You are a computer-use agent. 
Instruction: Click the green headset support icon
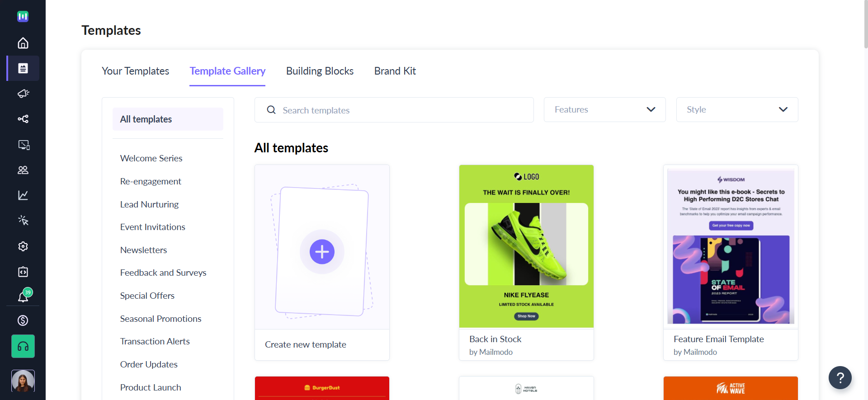[x=23, y=346]
